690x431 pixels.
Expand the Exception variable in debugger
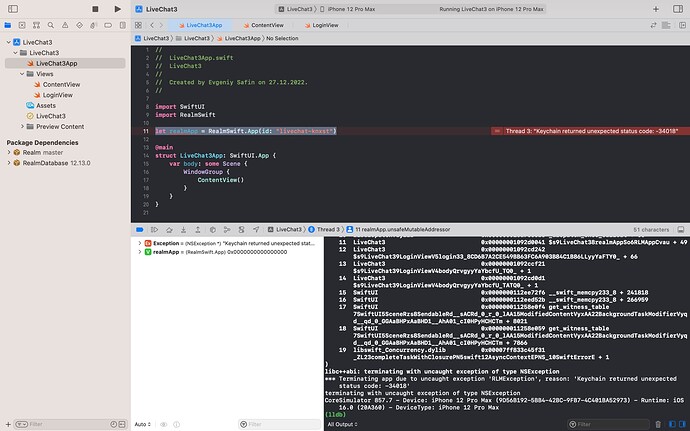pyautogui.click(x=138, y=243)
